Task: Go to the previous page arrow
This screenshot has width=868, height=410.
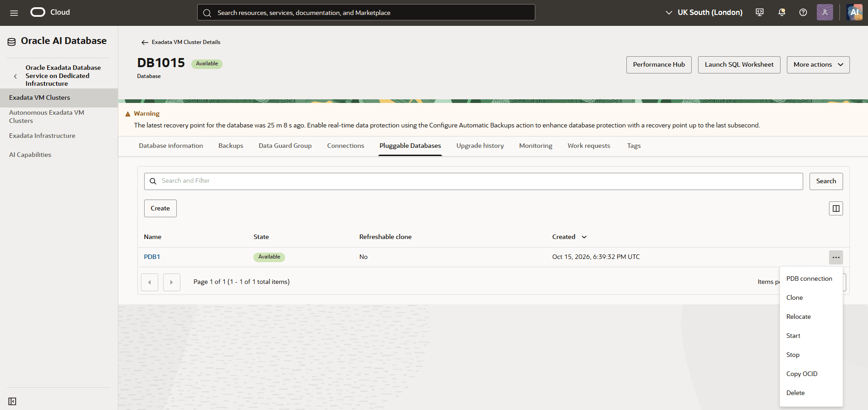Action: click(x=150, y=282)
